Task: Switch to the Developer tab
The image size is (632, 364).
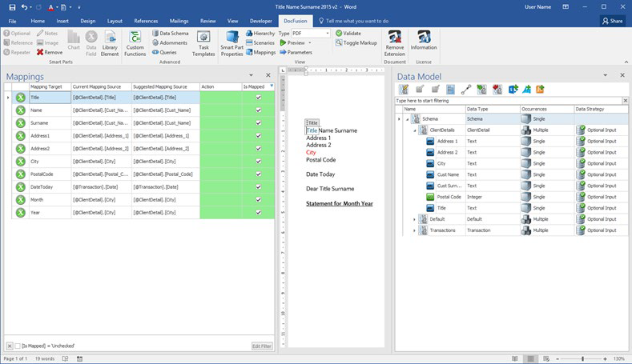Action: 261,21
